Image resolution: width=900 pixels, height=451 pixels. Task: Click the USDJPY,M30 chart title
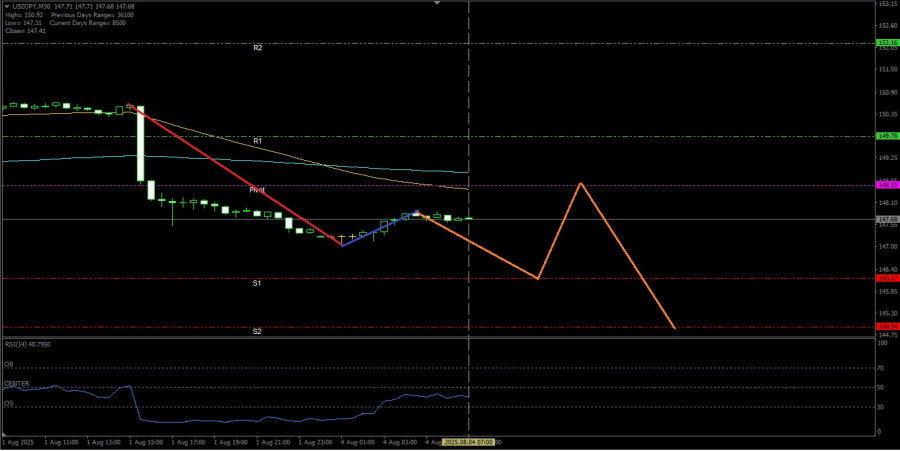coord(31,6)
